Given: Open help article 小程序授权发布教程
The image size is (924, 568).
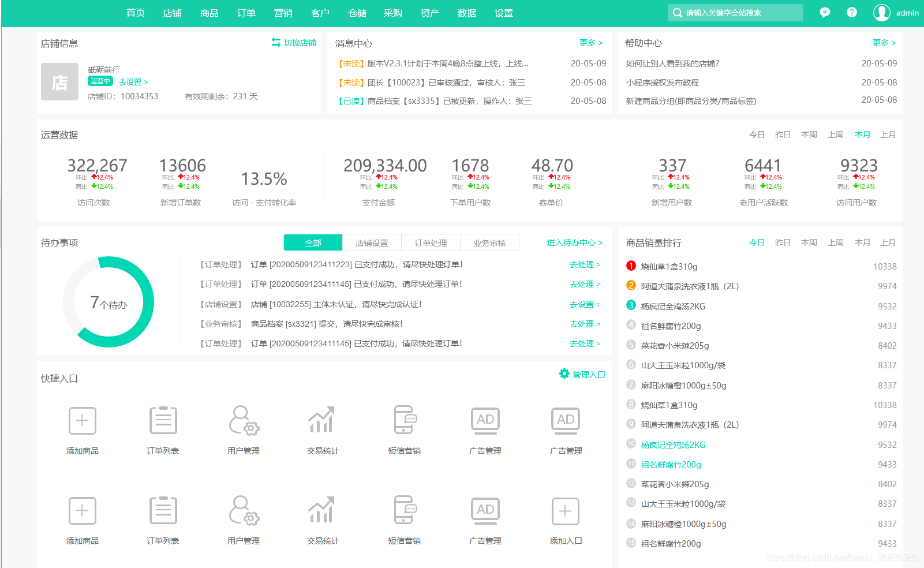Looking at the screenshot, I should point(663,83).
